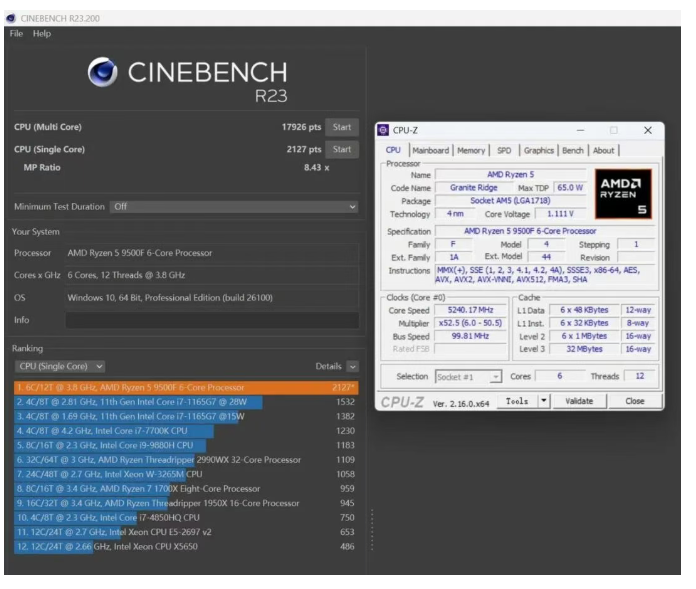Close the CPU-Z window with the X
Screen dimensions: 696x589
click(648, 130)
